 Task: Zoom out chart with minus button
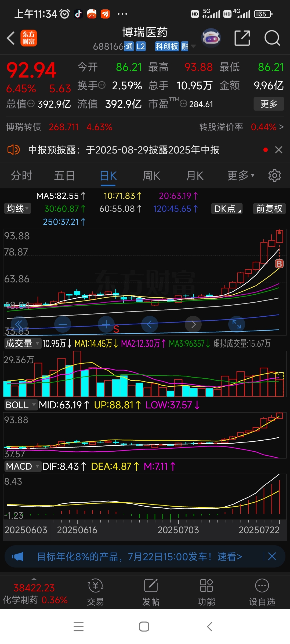(x=63, y=324)
